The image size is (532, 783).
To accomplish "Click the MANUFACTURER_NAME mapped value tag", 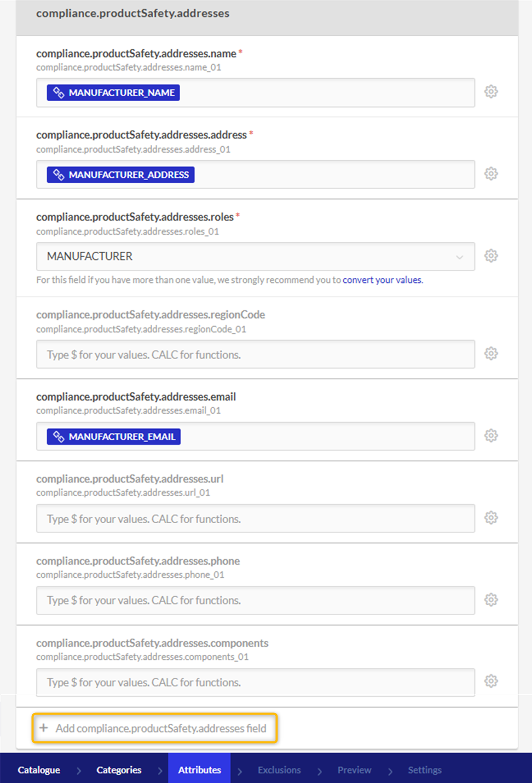I will pyautogui.click(x=113, y=92).
